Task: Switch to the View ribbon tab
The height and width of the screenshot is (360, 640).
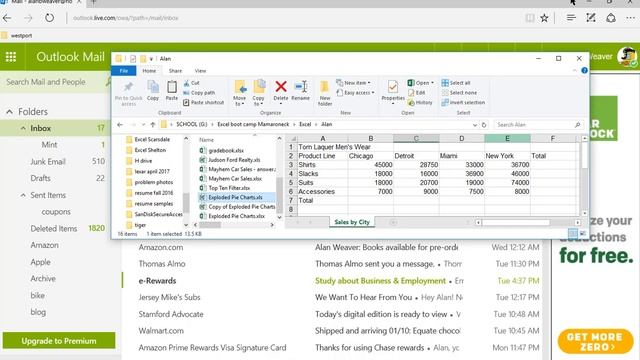Action: tap(200, 71)
